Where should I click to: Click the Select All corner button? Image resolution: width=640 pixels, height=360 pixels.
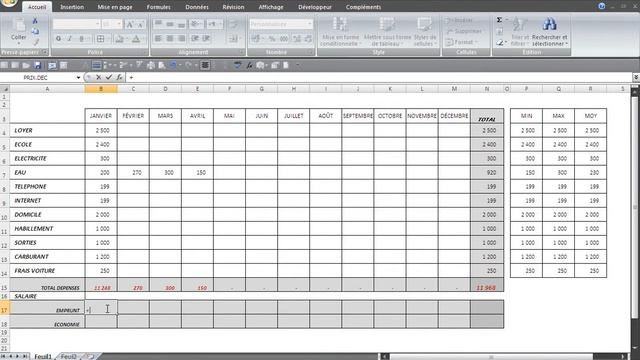tap(5, 89)
